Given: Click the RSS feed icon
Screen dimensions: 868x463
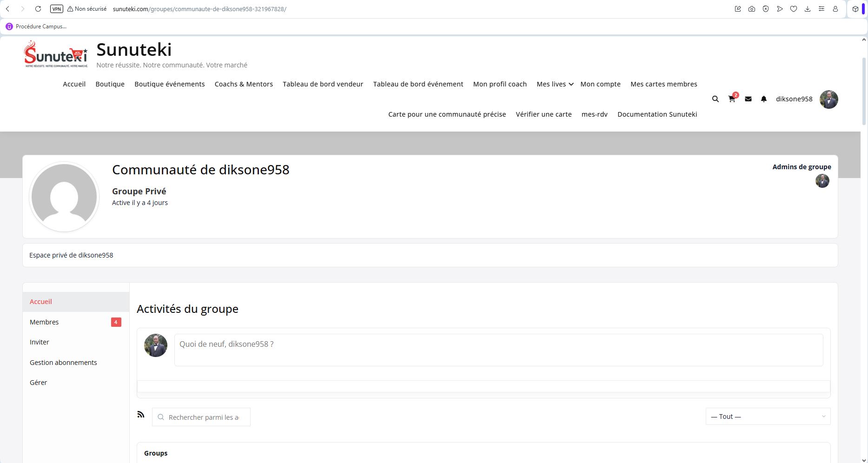Looking at the screenshot, I should [141, 414].
